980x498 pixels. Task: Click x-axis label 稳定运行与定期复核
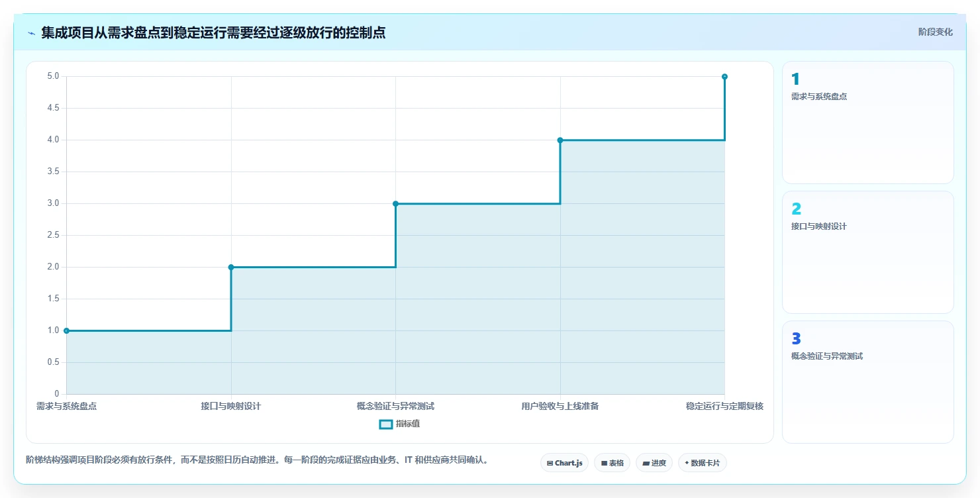tap(724, 406)
